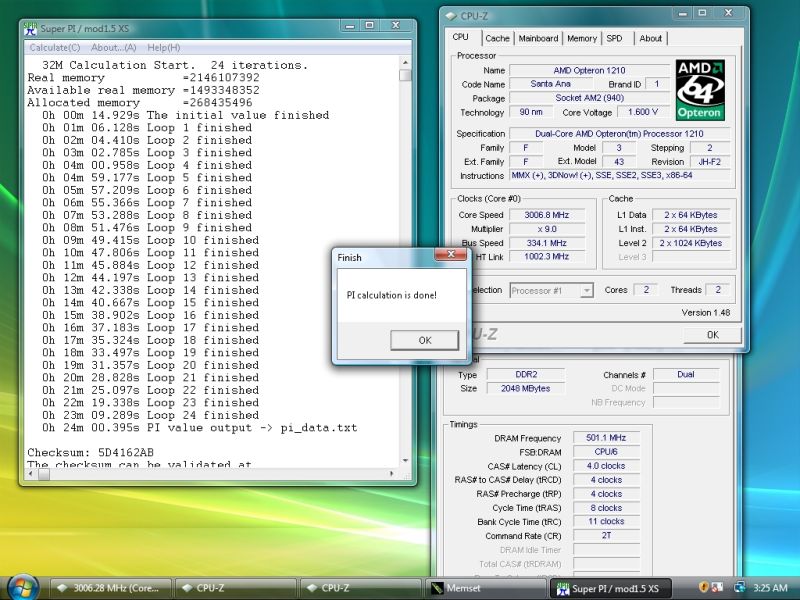This screenshot has height=600, width=800.
Task: Click the Specification field Dual-Core AMD Opteron
Action: [619, 134]
